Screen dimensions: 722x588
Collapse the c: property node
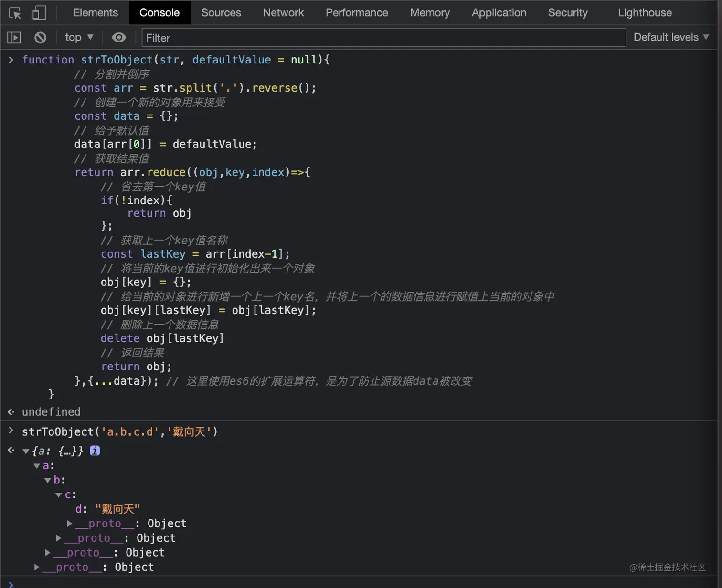pyautogui.click(x=59, y=495)
